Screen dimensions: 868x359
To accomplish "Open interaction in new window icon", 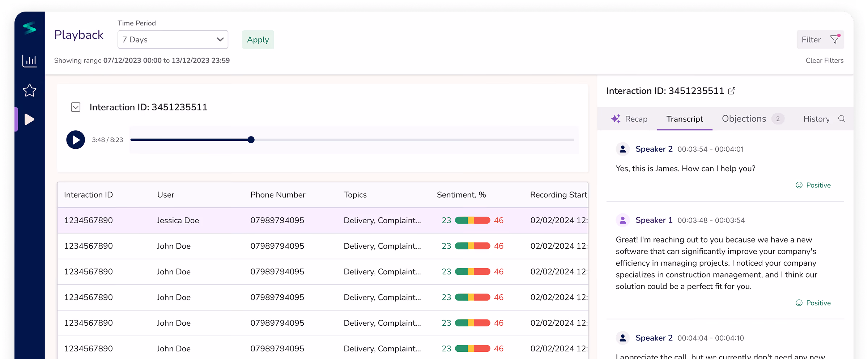I will coord(732,91).
